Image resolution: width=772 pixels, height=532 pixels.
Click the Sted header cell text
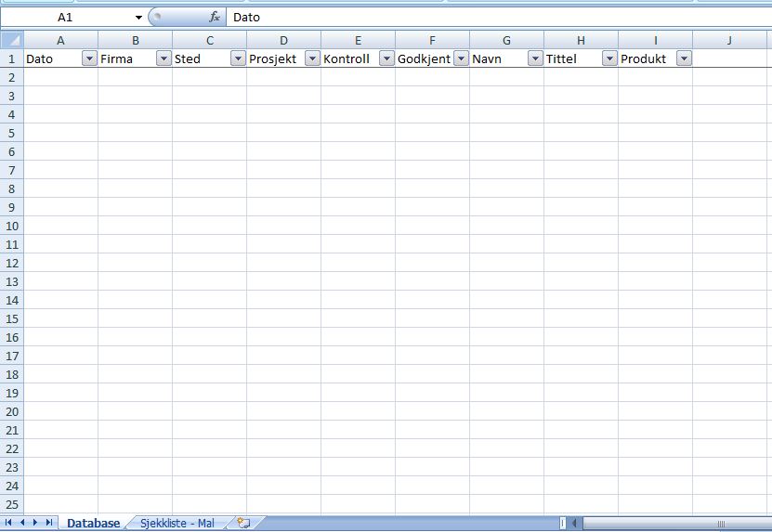pos(188,59)
